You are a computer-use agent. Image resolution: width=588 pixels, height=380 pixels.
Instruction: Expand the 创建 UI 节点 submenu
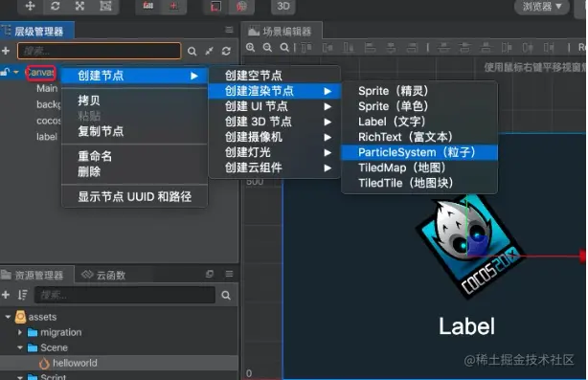275,106
